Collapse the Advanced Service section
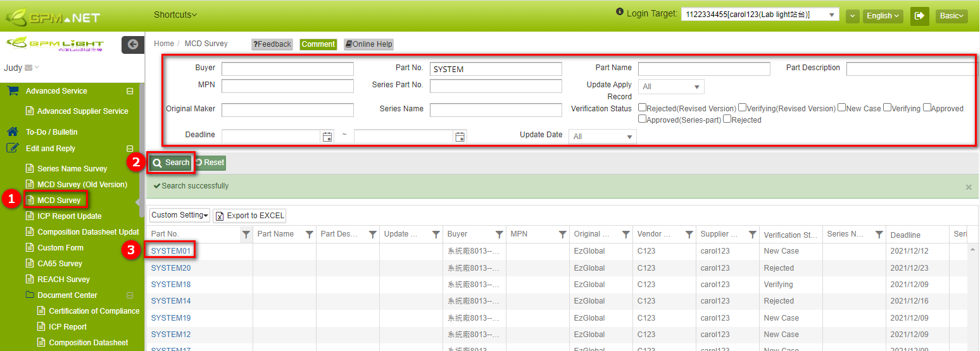This screenshot has width=980, height=351. [x=130, y=91]
